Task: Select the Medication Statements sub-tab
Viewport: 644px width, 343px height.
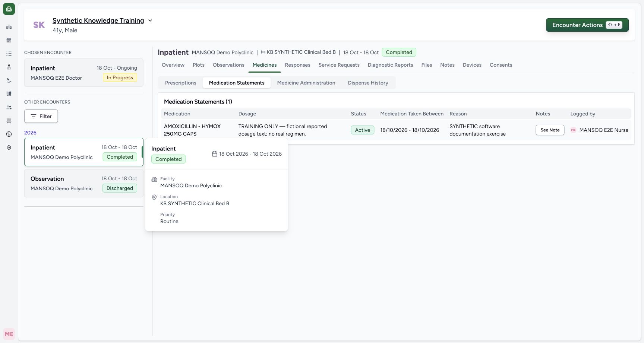Action: coord(237,83)
